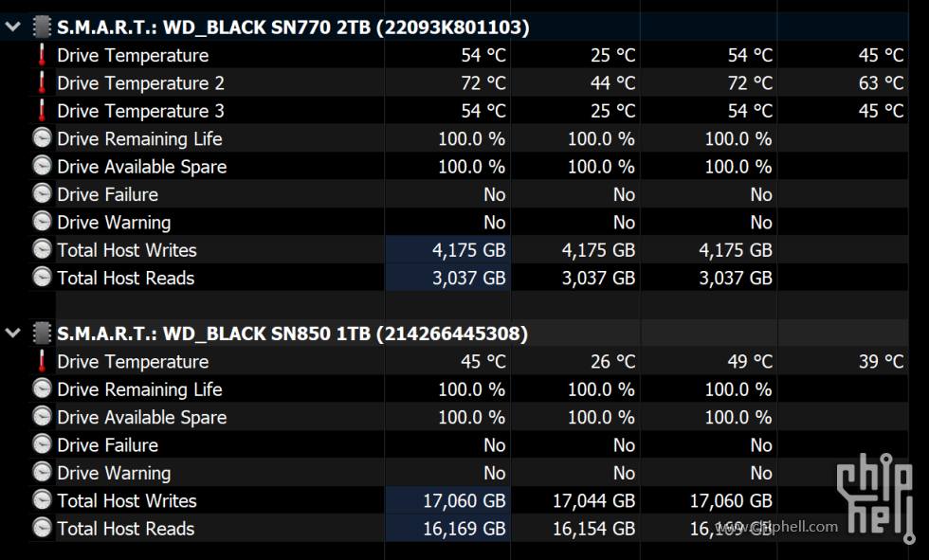This screenshot has width=929, height=560.
Task: Select the SN850 'Drive Available Spare' label
Action: [141, 417]
